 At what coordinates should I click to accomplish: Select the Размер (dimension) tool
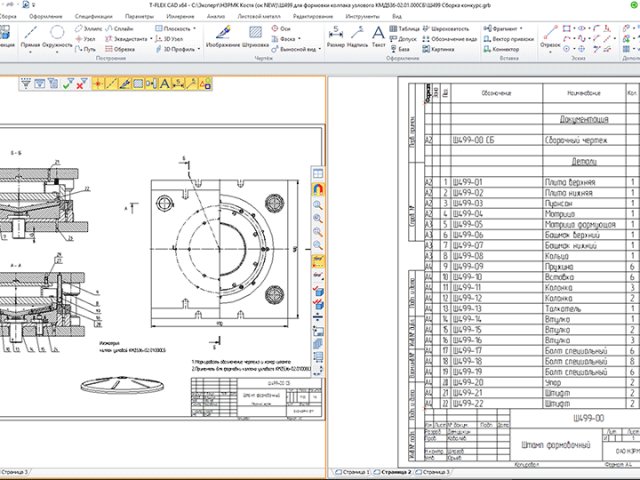tap(336, 36)
